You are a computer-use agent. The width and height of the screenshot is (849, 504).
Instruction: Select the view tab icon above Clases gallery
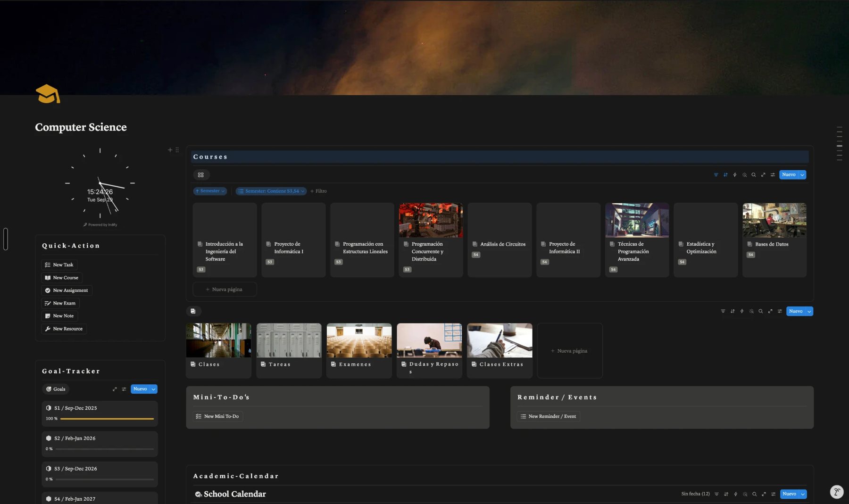pos(193,311)
